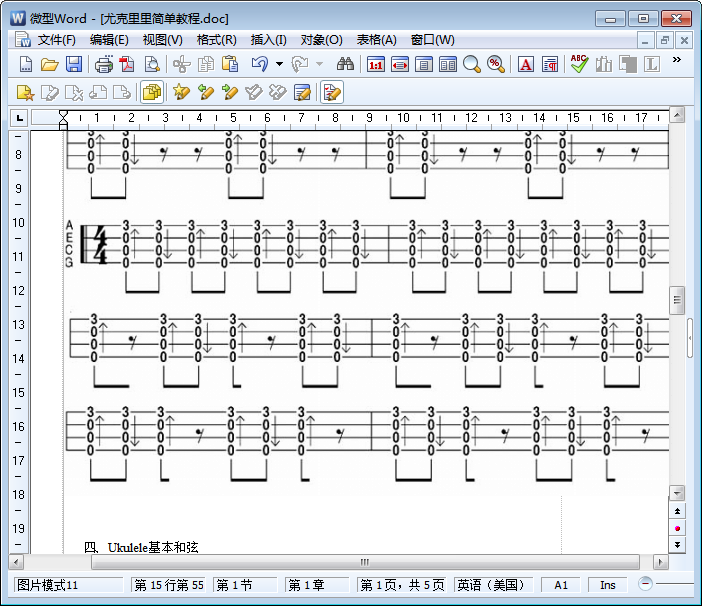Image resolution: width=702 pixels, height=606 pixels.
Task: Click 英语（美国） language in status bar
Action: 491,585
